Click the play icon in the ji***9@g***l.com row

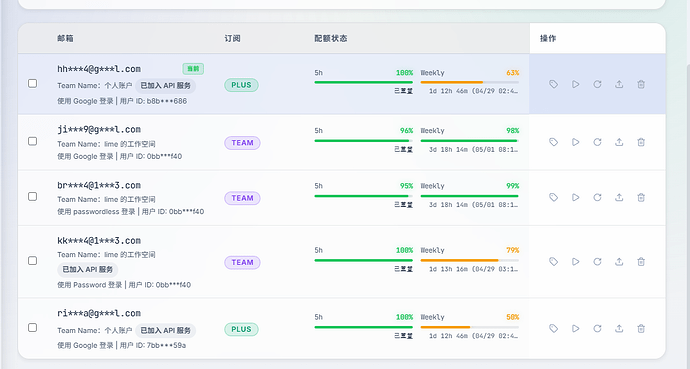[575, 142]
